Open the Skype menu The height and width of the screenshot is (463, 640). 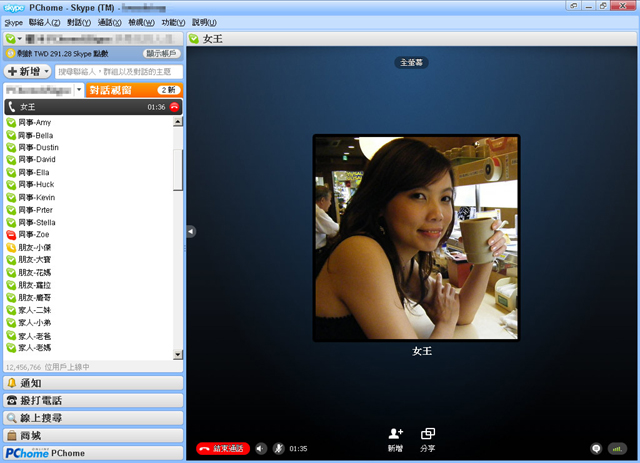(x=13, y=22)
